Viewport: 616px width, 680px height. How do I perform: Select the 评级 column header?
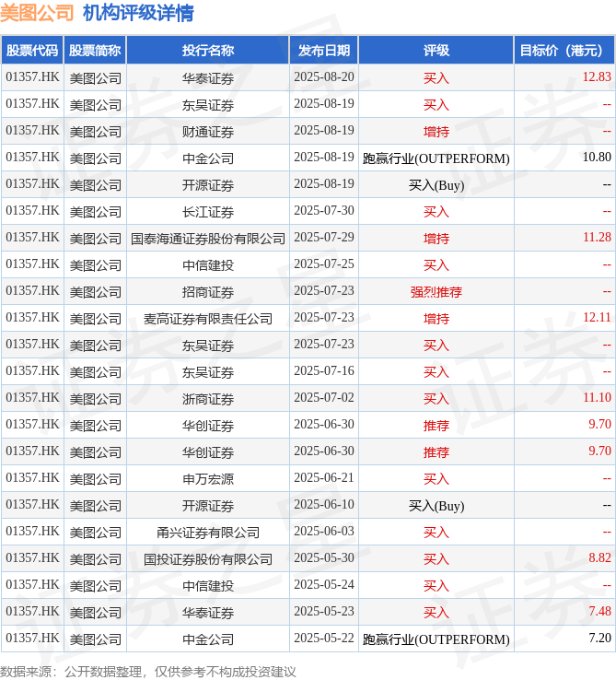(x=436, y=51)
